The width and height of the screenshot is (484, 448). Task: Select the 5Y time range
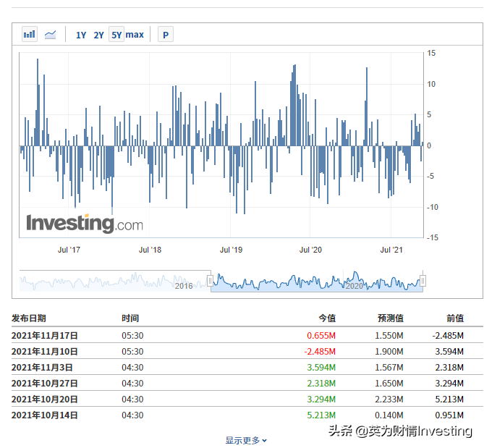point(116,35)
